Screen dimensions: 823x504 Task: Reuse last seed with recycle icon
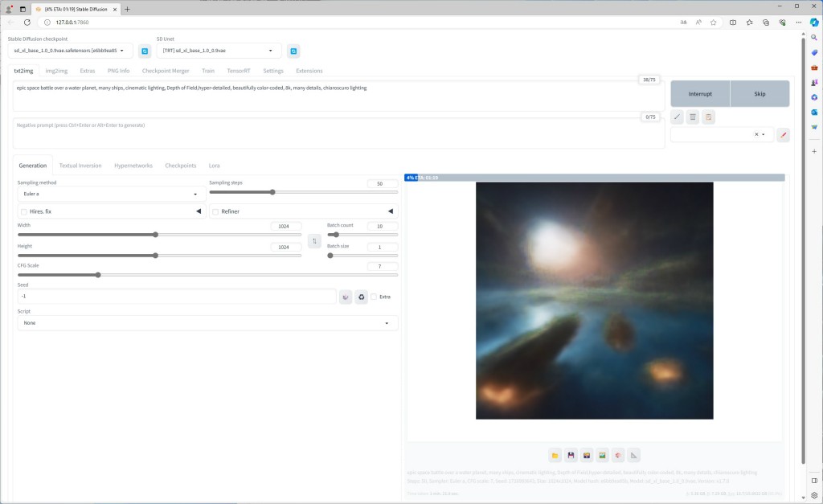(362, 297)
